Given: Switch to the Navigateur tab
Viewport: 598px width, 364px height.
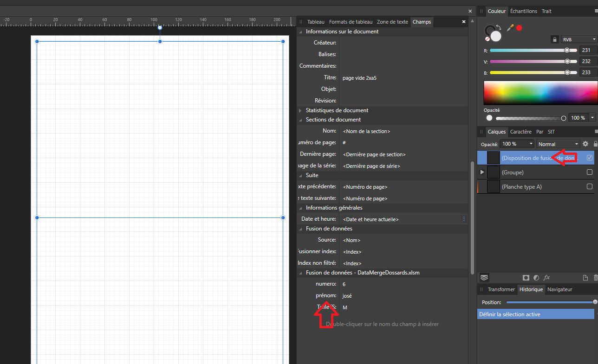Looking at the screenshot, I should (559, 289).
